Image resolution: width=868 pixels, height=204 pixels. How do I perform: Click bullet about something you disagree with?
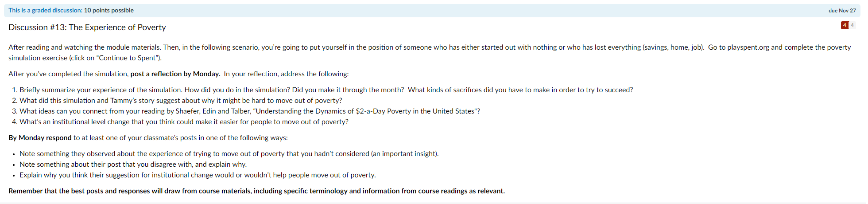(133, 165)
